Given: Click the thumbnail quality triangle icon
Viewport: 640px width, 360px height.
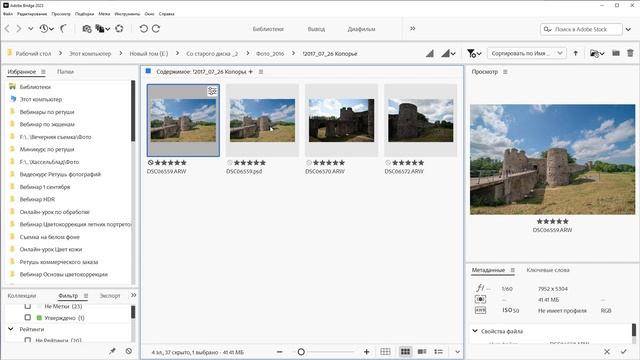Looking at the screenshot, I should pyautogui.click(x=429, y=53).
